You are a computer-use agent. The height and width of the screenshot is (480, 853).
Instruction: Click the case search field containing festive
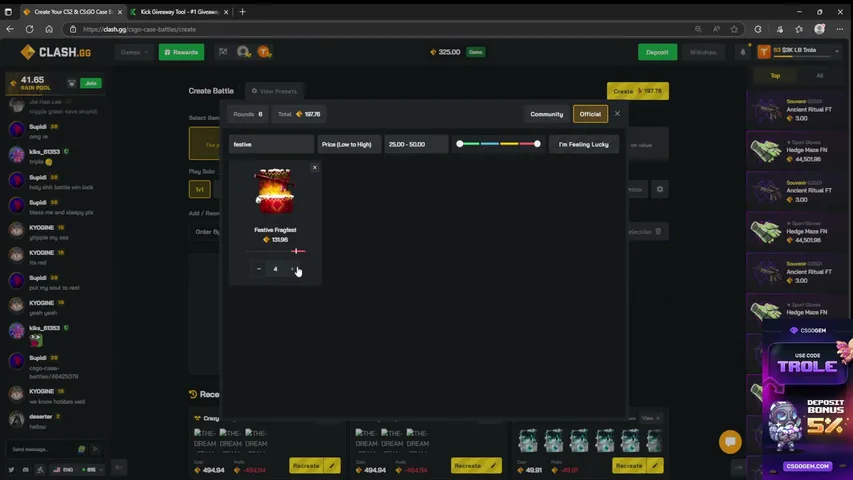point(271,144)
